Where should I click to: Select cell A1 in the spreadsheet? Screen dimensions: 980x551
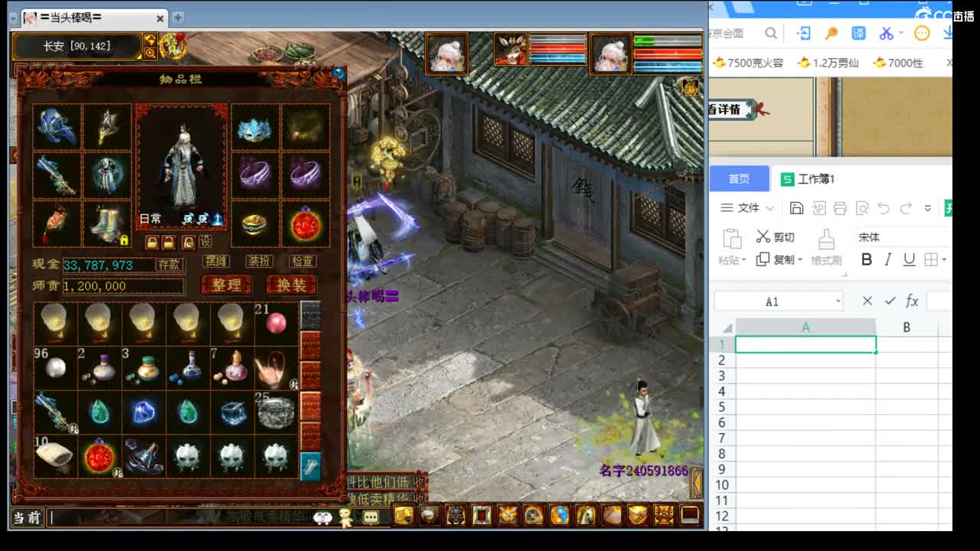click(805, 344)
